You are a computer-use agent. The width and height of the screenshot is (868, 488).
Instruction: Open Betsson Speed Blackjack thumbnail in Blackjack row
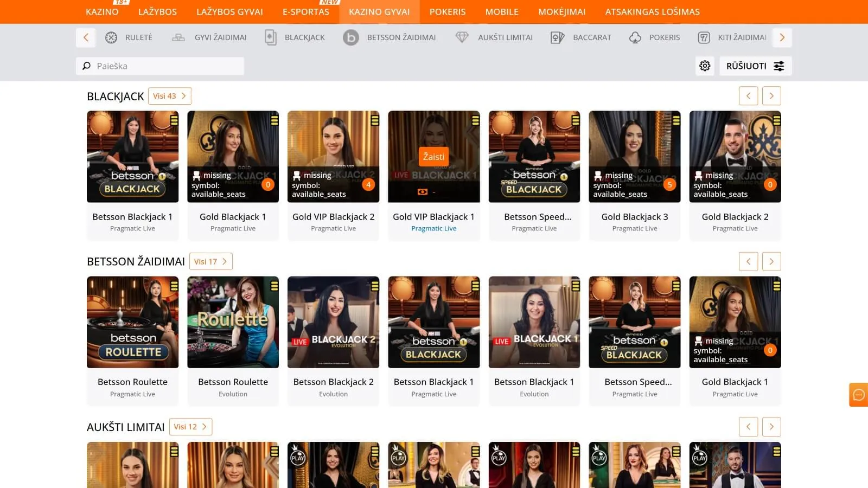[534, 157]
